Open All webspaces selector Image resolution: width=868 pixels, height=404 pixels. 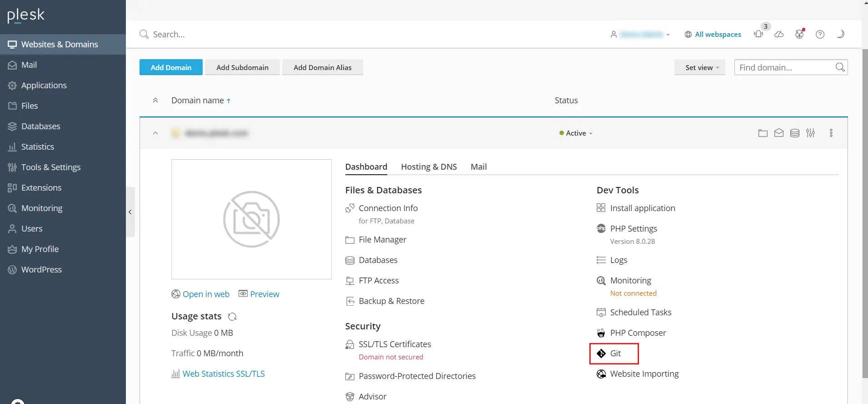[x=713, y=34]
